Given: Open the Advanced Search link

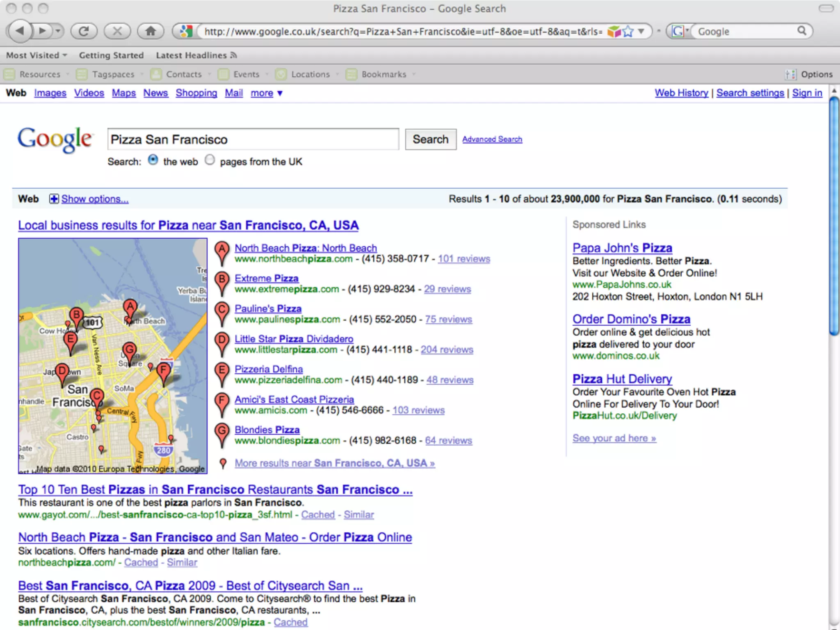Looking at the screenshot, I should pyautogui.click(x=492, y=139).
